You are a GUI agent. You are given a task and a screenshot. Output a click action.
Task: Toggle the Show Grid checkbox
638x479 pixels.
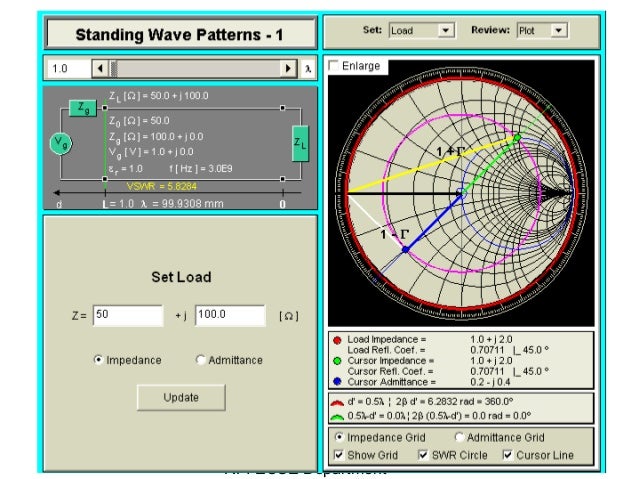coord(339,455)
